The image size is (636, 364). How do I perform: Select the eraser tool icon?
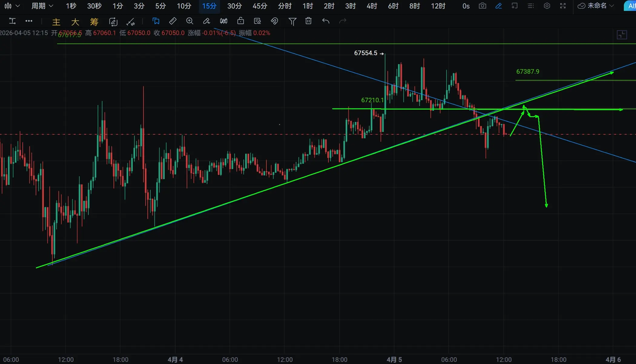[x=206, y=21]
